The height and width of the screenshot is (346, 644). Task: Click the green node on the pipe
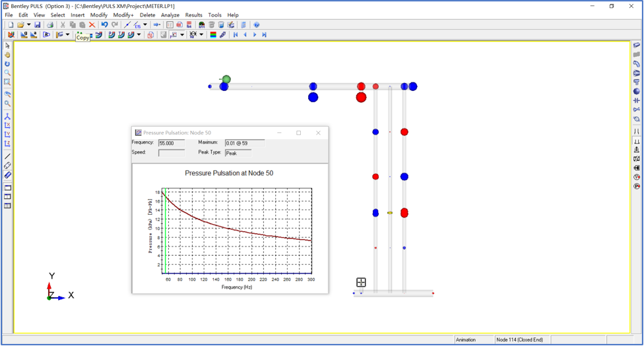pos(226,79)
